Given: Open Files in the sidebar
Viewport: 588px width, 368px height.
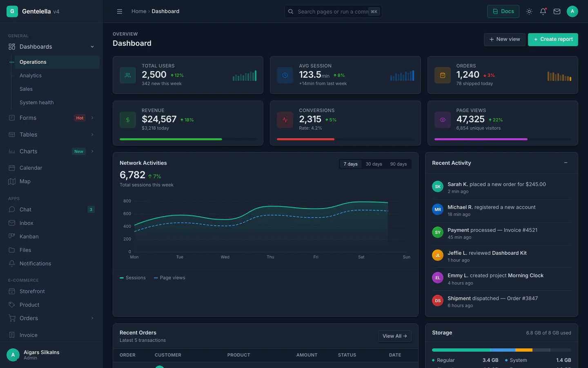Looking at the screenshot, I should point(51,250).
